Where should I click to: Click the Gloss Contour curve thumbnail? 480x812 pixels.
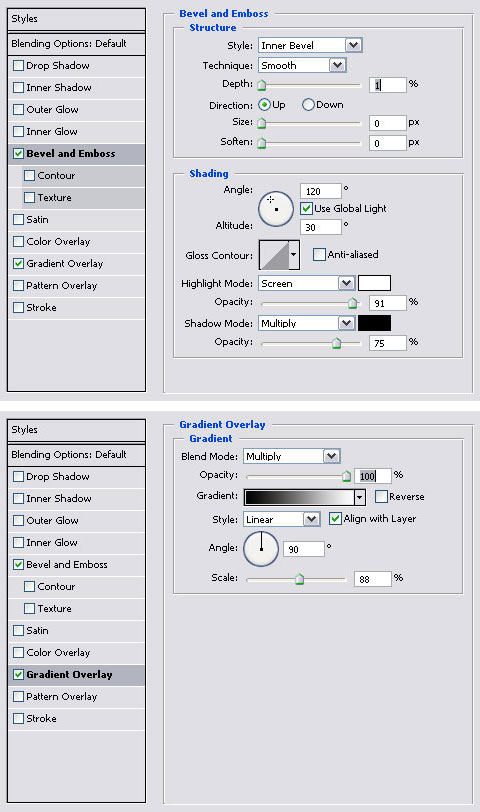tap(274, 255)
